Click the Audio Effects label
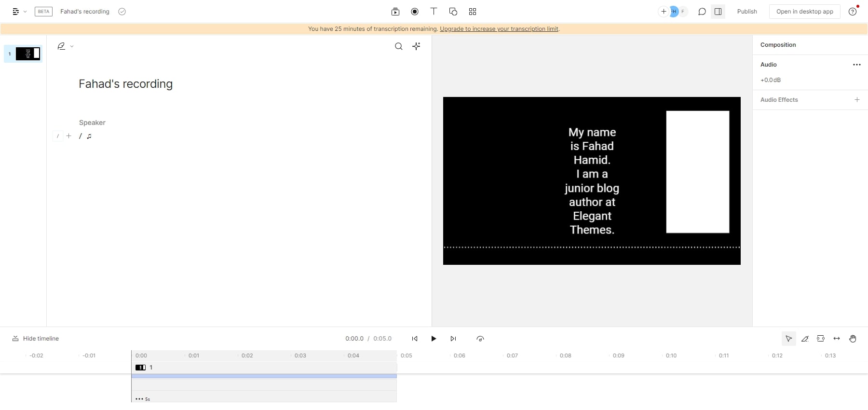The height and width of the screenshot is (410, 868). [779, 100]
